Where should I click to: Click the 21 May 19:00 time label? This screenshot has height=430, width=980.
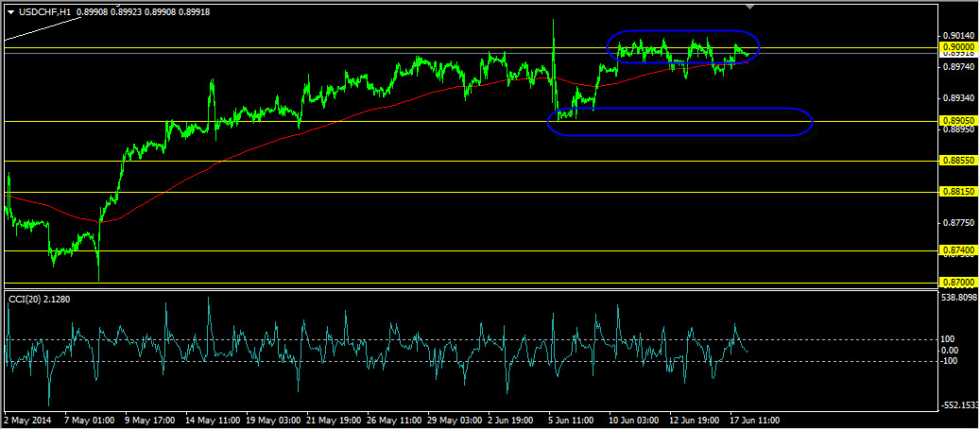click(x=334, y=420)
